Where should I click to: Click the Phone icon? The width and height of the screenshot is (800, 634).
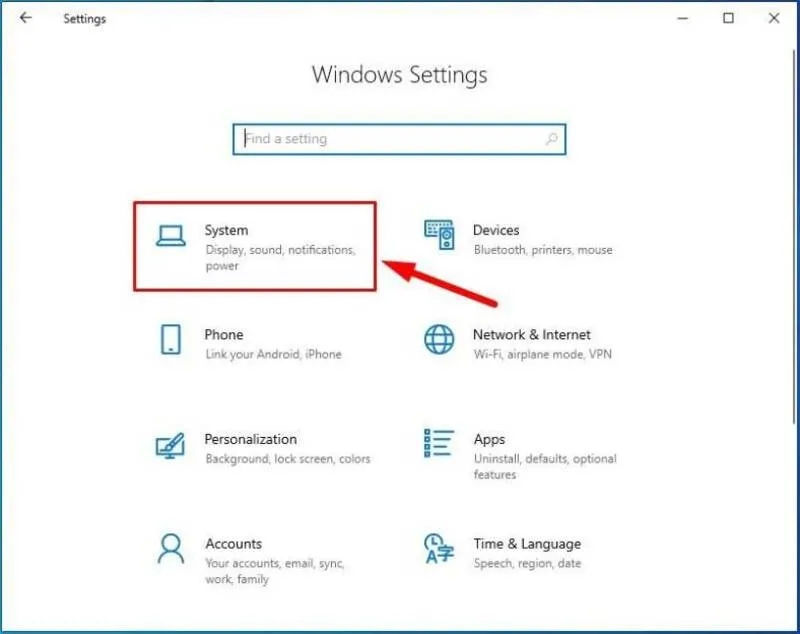[170, 339]
